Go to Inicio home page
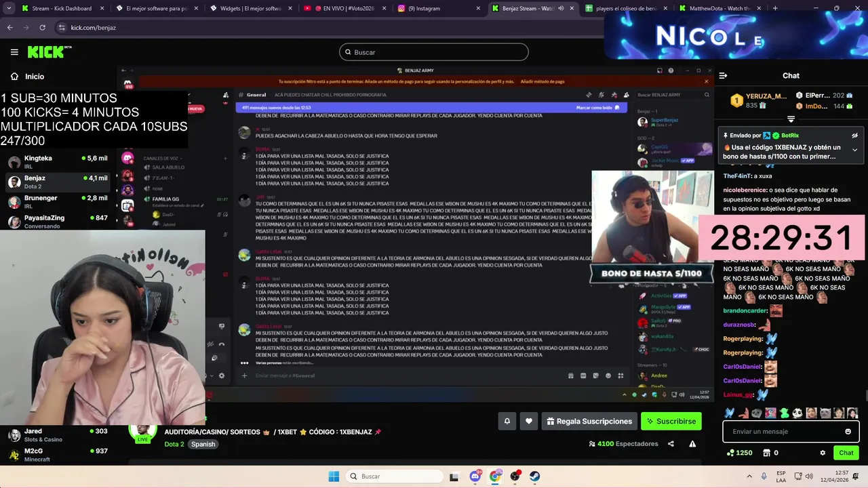 click(27, 77)
